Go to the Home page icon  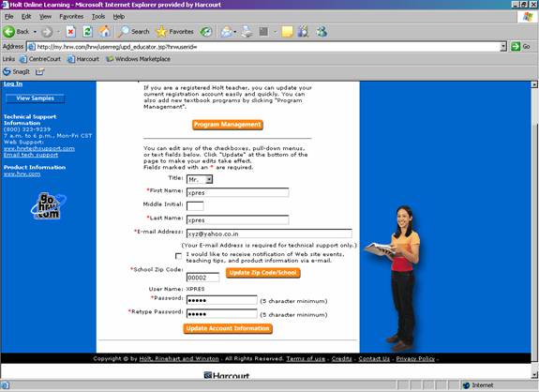(x=105, y=31)
